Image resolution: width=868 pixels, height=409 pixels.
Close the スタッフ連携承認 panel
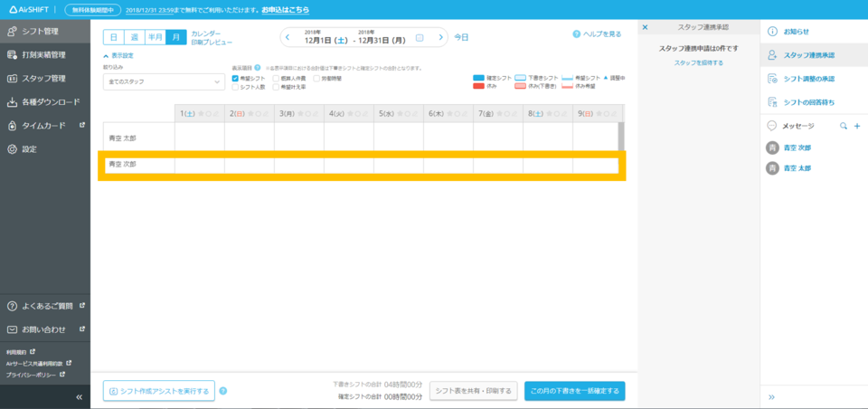645,27
